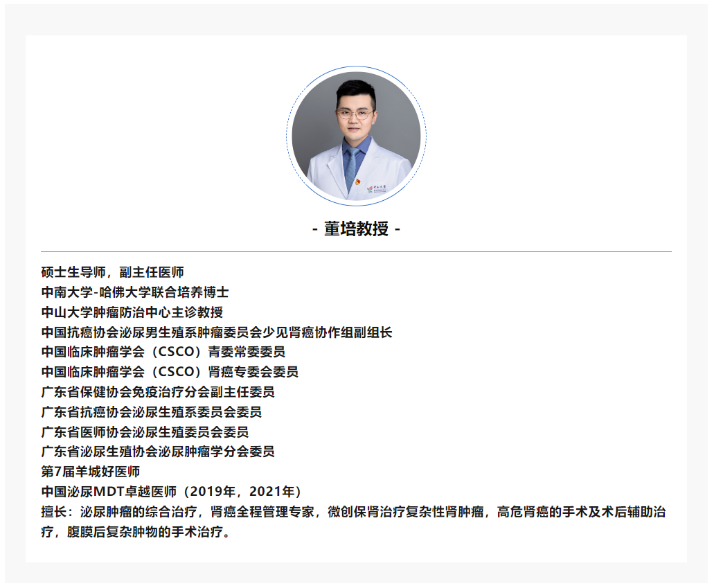This screenshot has height=588, width=714.
Task: Select the 广东省泌尿生殖协会泌尿肿瘤学分会委员 line
Action: click(158, 452)
